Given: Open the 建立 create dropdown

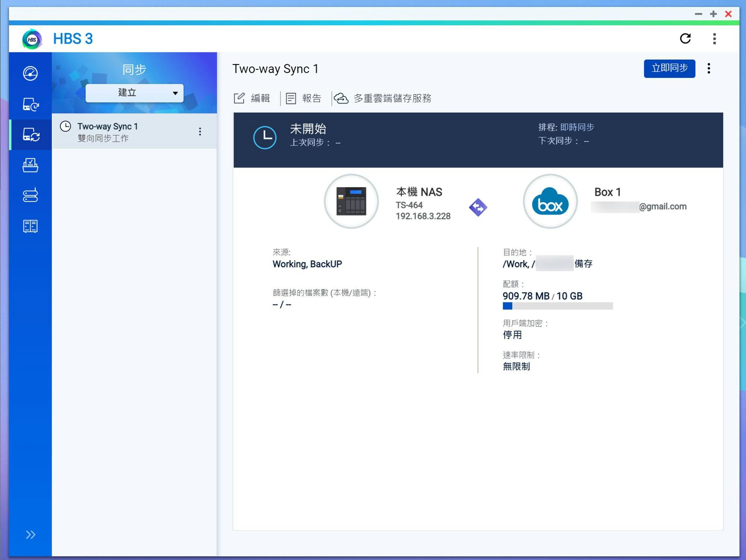Looking at the screenshot, I should coord(134,93).
